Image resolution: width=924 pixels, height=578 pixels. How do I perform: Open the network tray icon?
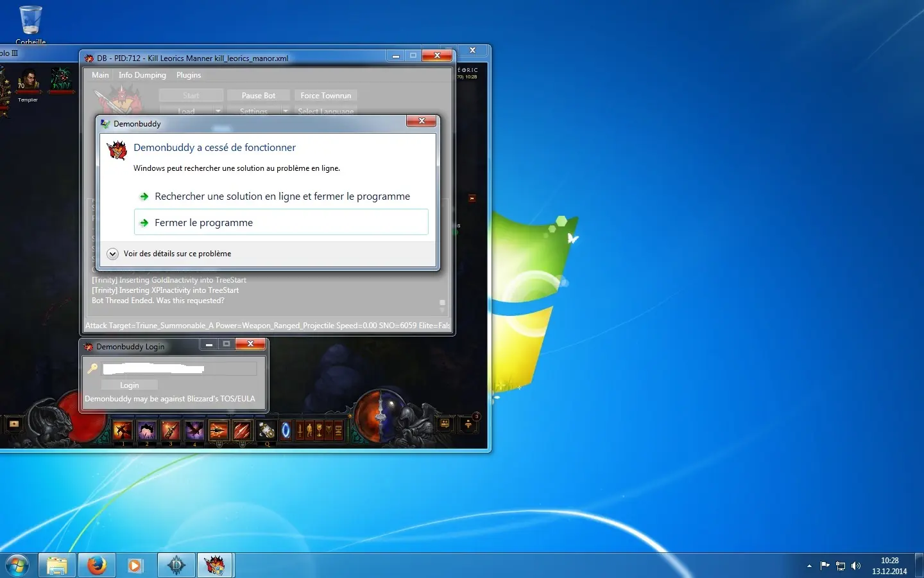click(x=840, y=566)
